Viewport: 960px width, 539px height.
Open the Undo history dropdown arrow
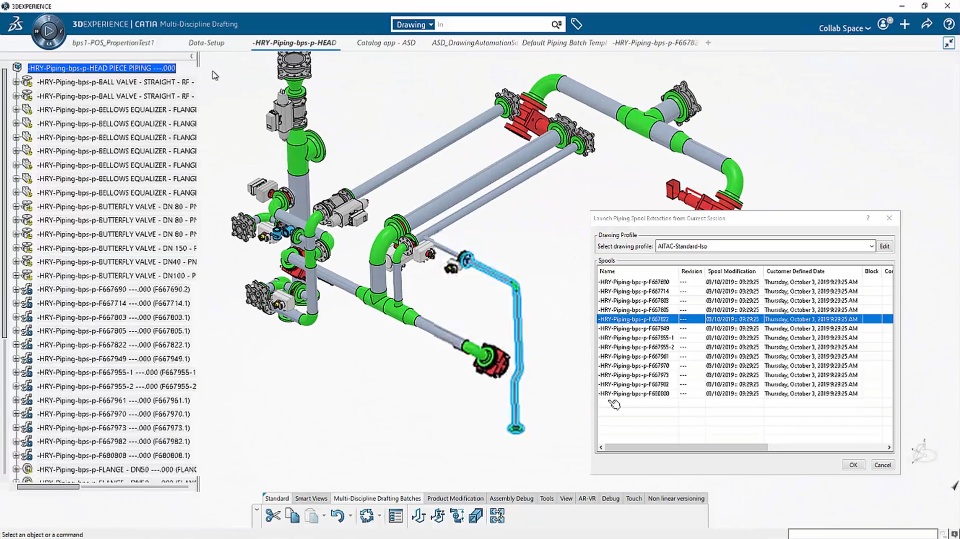350,516
